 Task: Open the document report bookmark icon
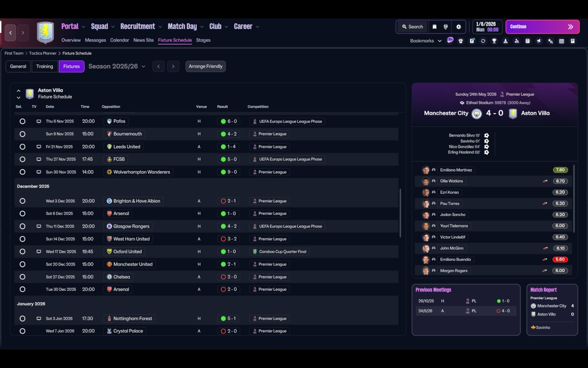[527, 41]
